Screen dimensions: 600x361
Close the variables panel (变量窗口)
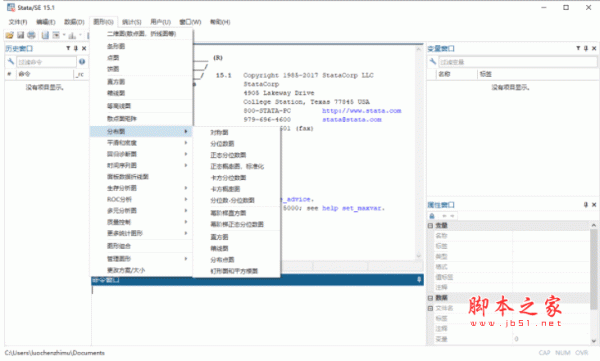point(594,48)
